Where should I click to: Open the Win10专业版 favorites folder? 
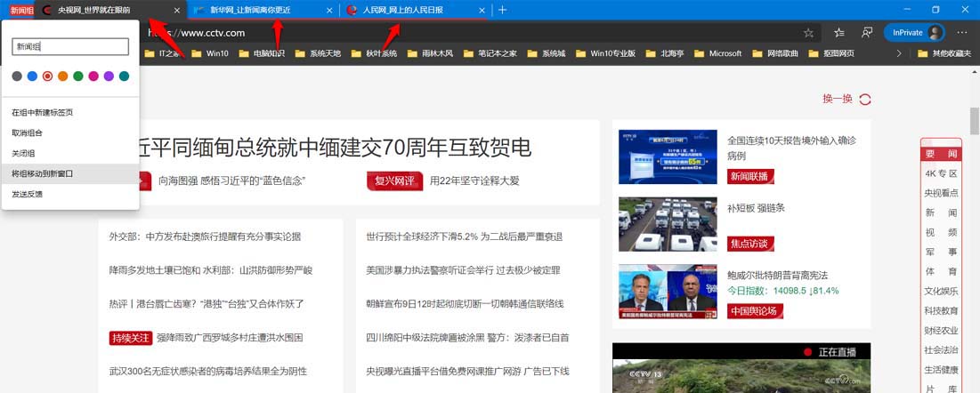[x=605, y=53]
